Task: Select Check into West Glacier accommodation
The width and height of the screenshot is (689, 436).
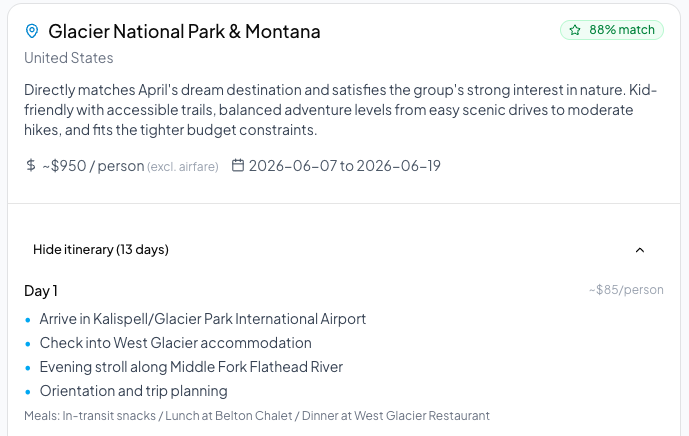Action: pyautogui.click(x=175, y=343)
